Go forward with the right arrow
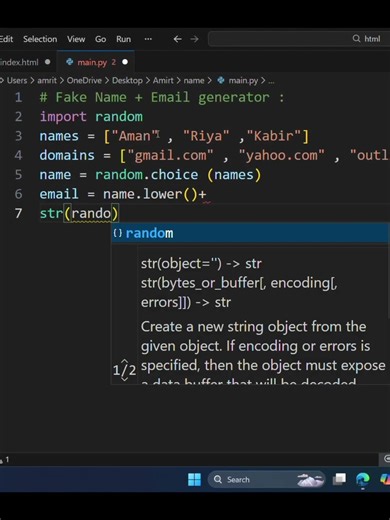The height and width of the screenshot is (520, 390). click(x=194, y=39)
